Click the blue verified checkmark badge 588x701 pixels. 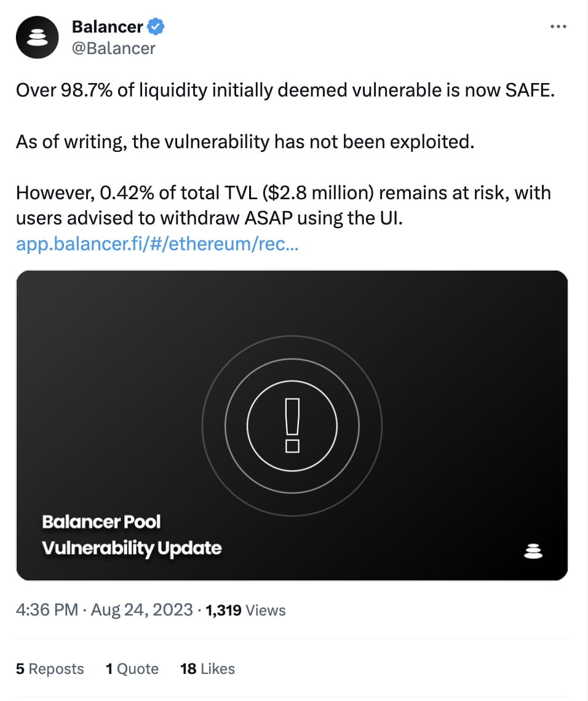click(x=154, y=26)
